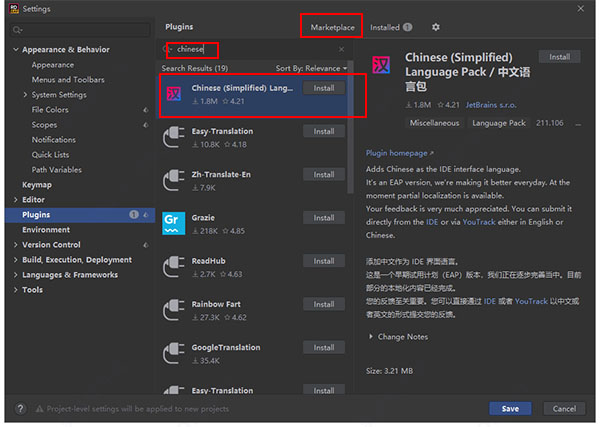Click the File Colors project-level icon
Viewport: 600px width, 427px height.
tap(146, 110)
